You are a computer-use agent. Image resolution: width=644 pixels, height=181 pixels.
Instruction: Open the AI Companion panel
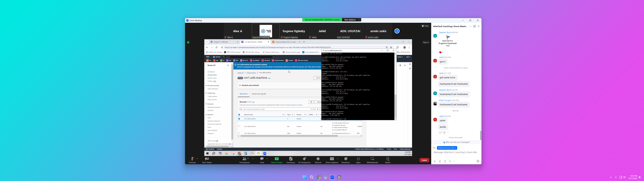click(x=304, y=159)
